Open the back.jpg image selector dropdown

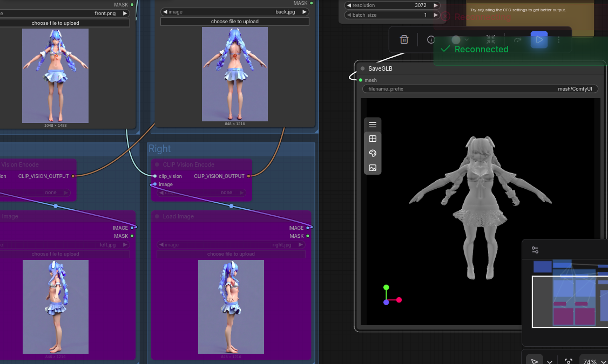click(235, 12)
